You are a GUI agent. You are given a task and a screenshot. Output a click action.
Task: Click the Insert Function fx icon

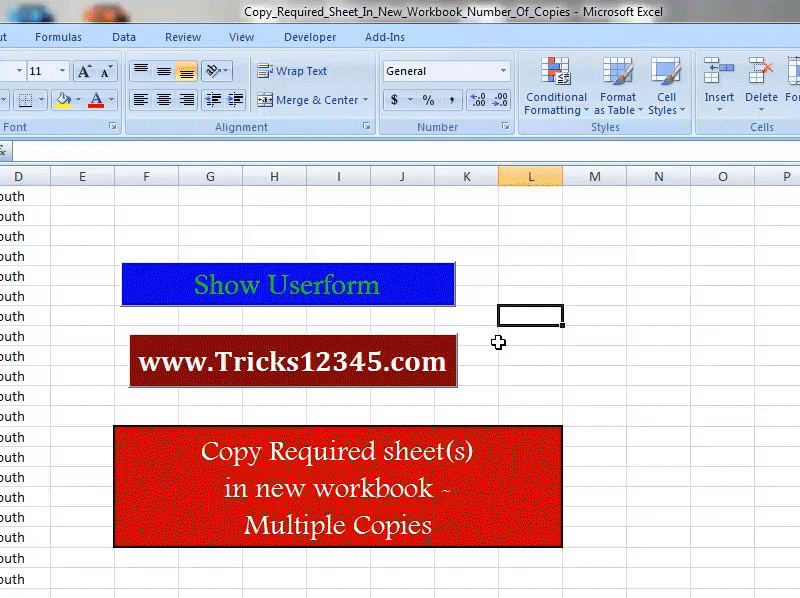click(3, 151)
